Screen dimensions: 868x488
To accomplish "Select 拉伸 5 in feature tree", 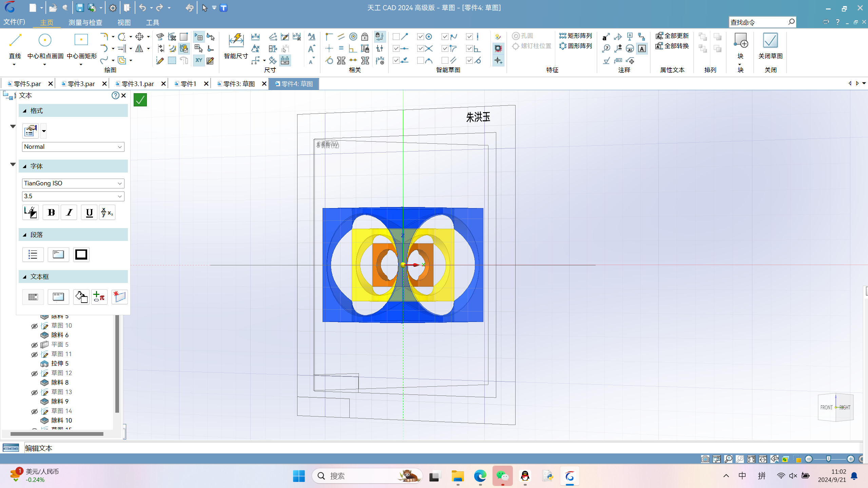I will point(60,363).
